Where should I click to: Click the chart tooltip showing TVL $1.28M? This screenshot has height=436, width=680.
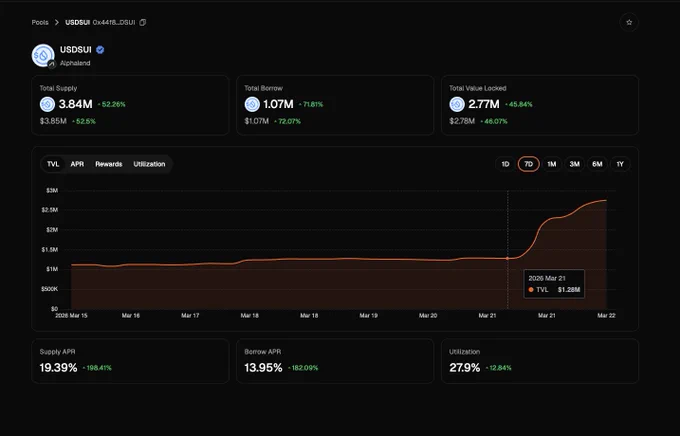(554, 284)
